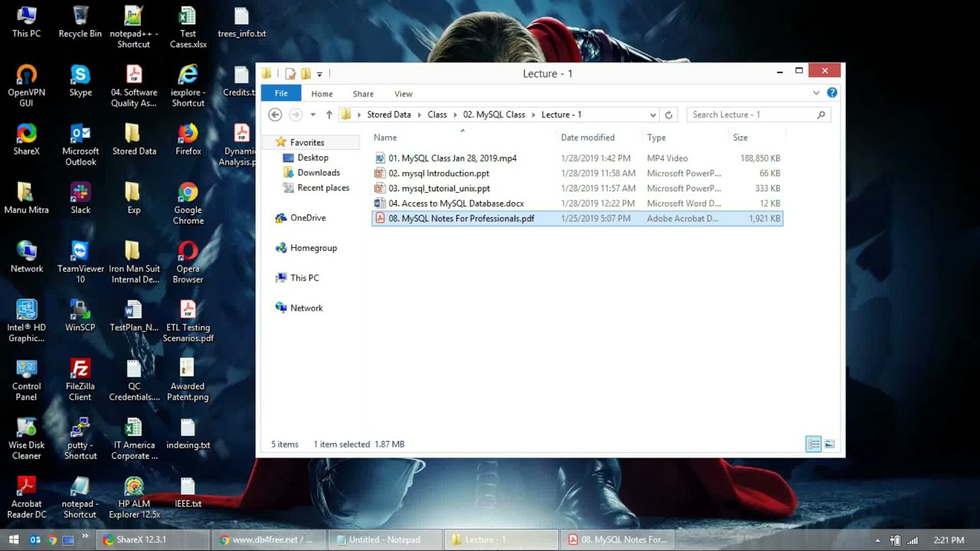The height and width of the screenshot is (551, 980).
Task: Sort files by Type column header
Action: (x=656, y=138)
